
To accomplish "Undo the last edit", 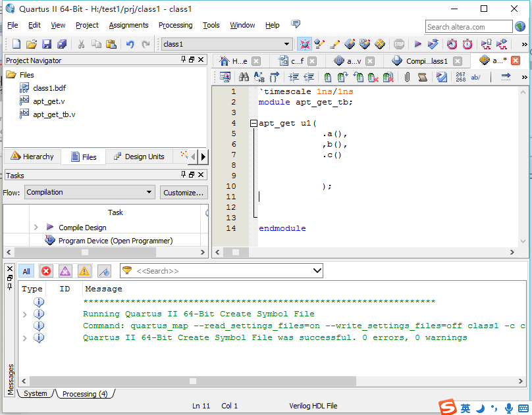I will pos(130,44).
